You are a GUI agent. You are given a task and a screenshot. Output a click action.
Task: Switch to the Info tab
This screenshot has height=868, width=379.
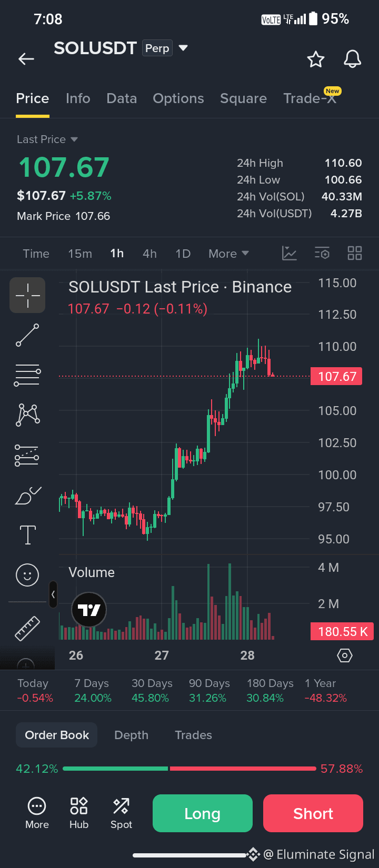tap(78, 98)
